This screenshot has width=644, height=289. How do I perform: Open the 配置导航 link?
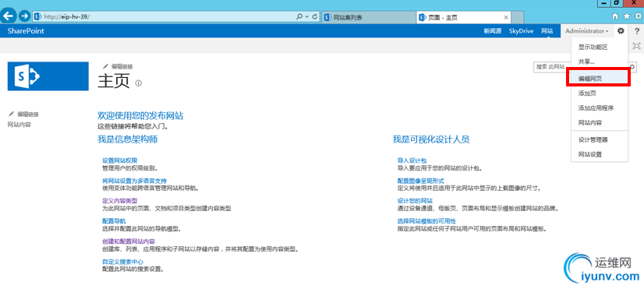(x=114, y=221)
